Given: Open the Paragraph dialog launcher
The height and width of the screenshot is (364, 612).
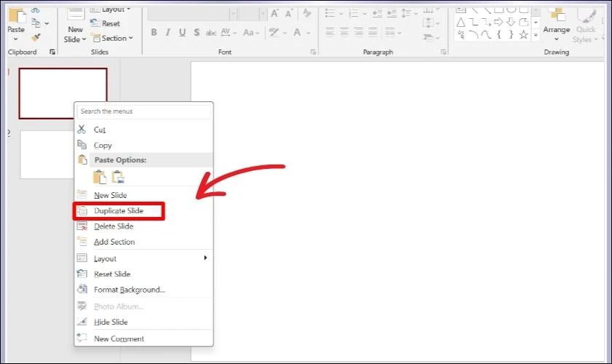Looking at the screenshot, I should (x=443, y=52).
